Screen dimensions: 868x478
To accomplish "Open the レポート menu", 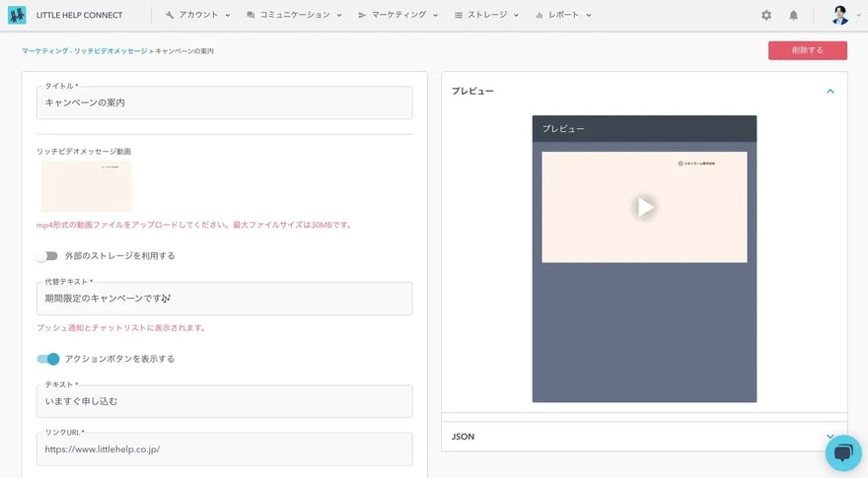I will 563,15.
